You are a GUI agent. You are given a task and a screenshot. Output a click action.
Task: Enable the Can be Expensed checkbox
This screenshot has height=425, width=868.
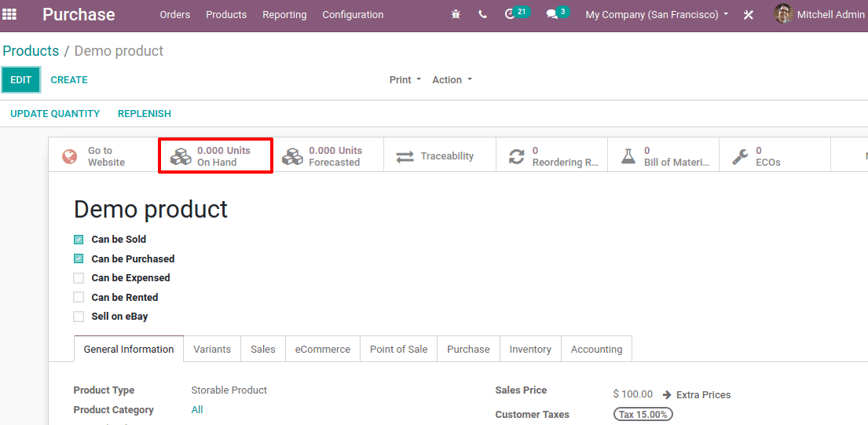[x=79, y=278]
